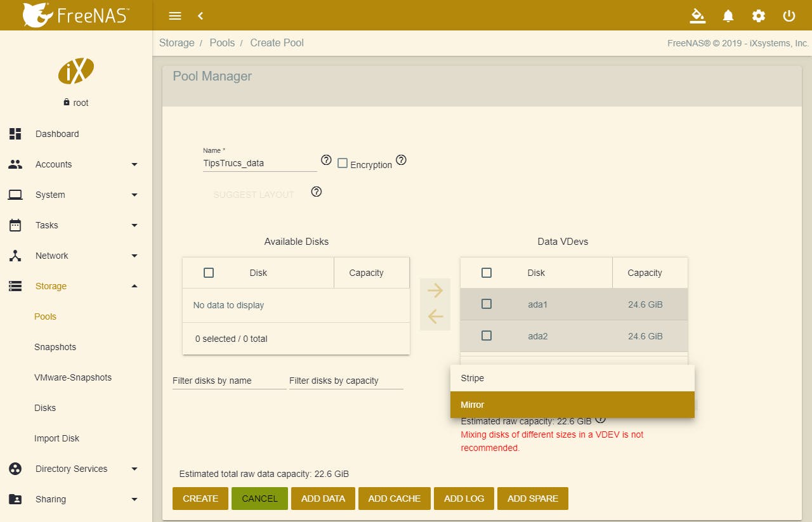Screen dimensions: 812x522
Task: Enable the Encryption checkbox
Action: point(343,164)
